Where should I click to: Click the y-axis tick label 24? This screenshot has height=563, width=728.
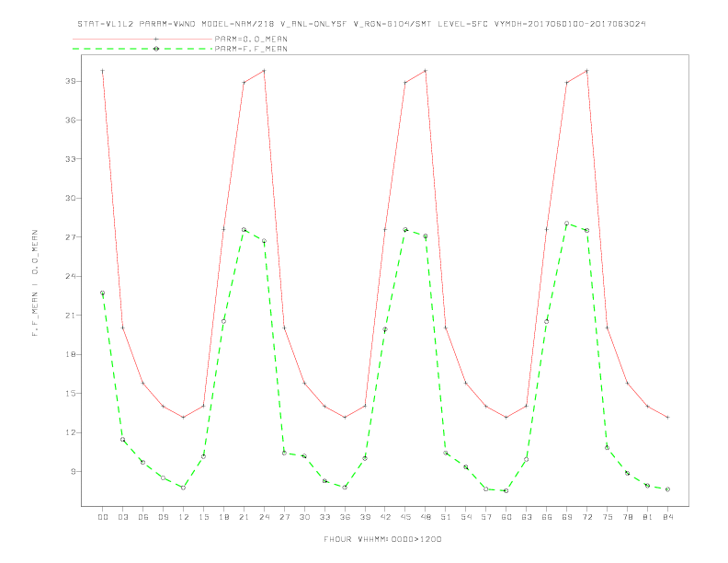71,276
